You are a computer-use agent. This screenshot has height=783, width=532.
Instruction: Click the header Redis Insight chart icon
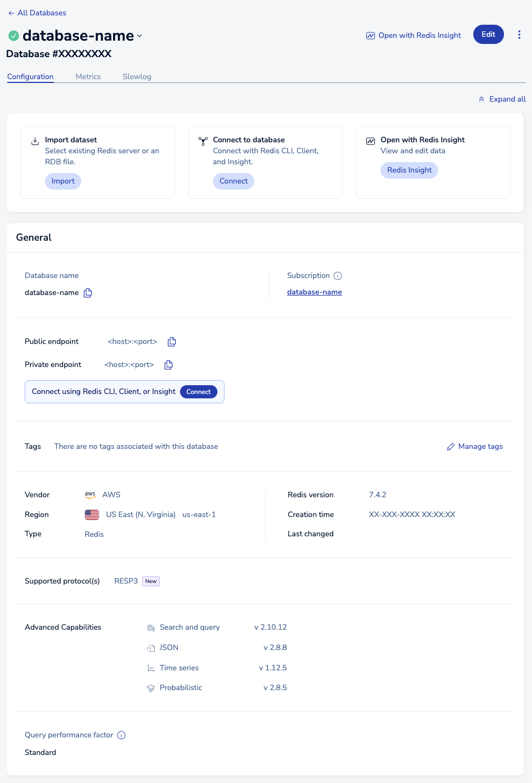click(x=371, y=36)
